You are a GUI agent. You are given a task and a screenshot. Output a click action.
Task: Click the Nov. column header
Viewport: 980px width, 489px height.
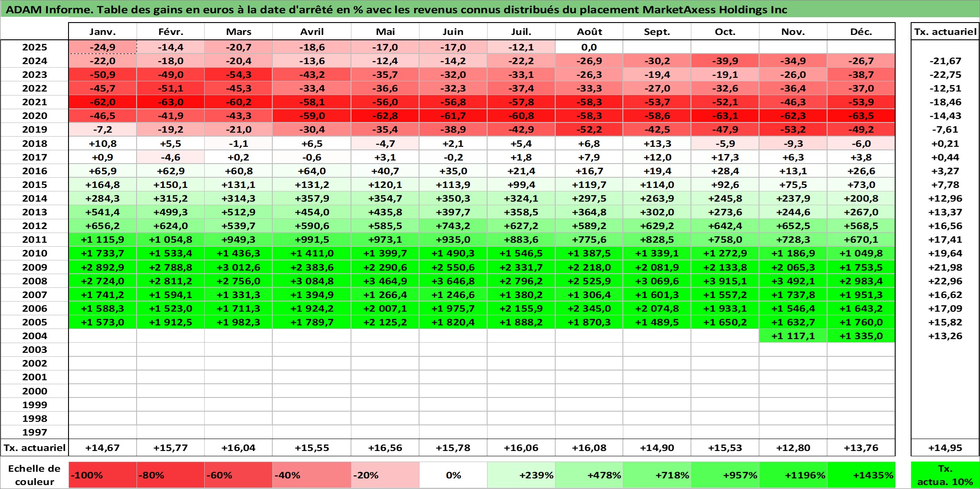(x=793, y=31)
